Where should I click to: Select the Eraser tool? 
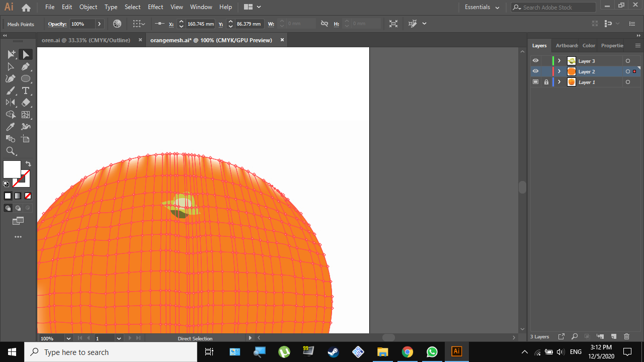tap(26, 103)
